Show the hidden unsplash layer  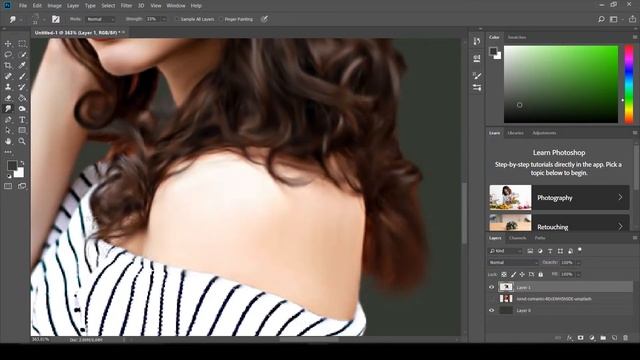click(x=491, y=299)
